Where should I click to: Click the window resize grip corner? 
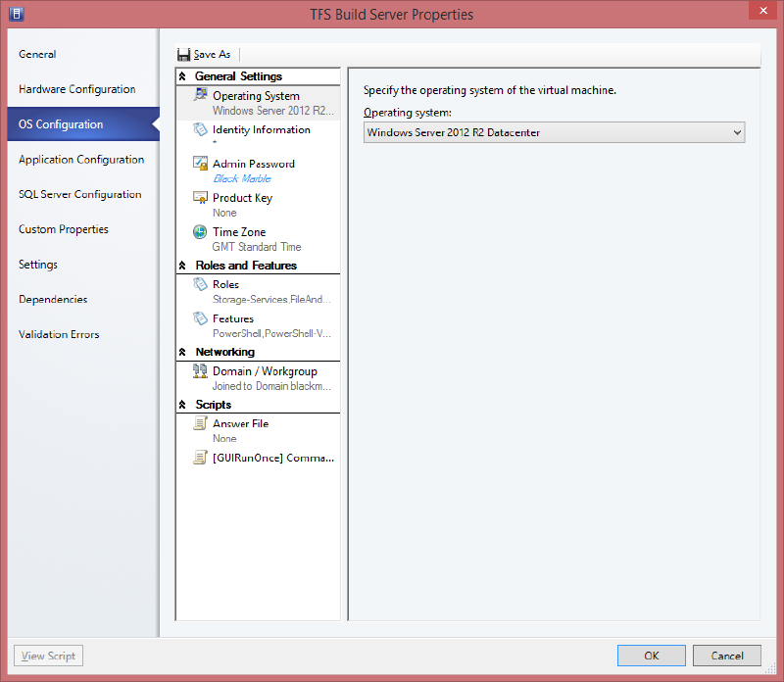point(770,668)
